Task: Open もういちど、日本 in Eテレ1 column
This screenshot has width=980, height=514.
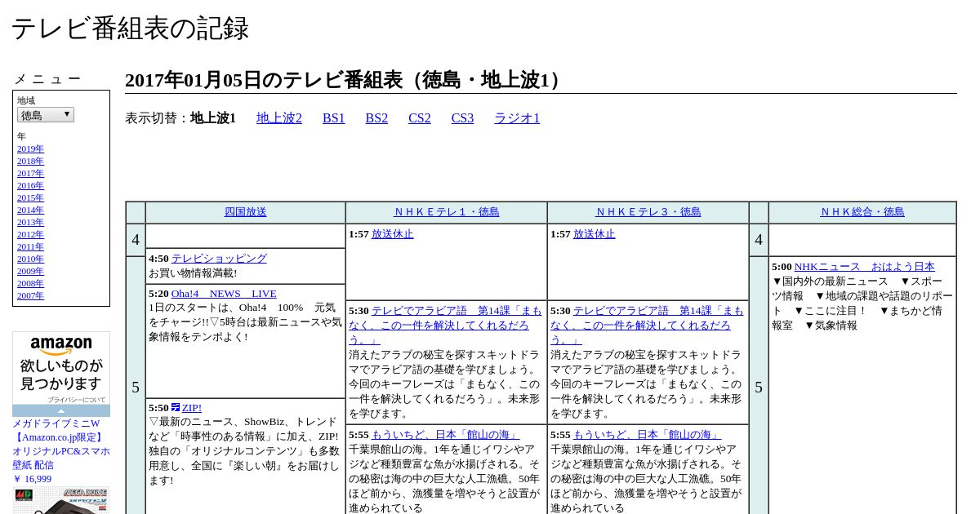Action: coord(445,434)
